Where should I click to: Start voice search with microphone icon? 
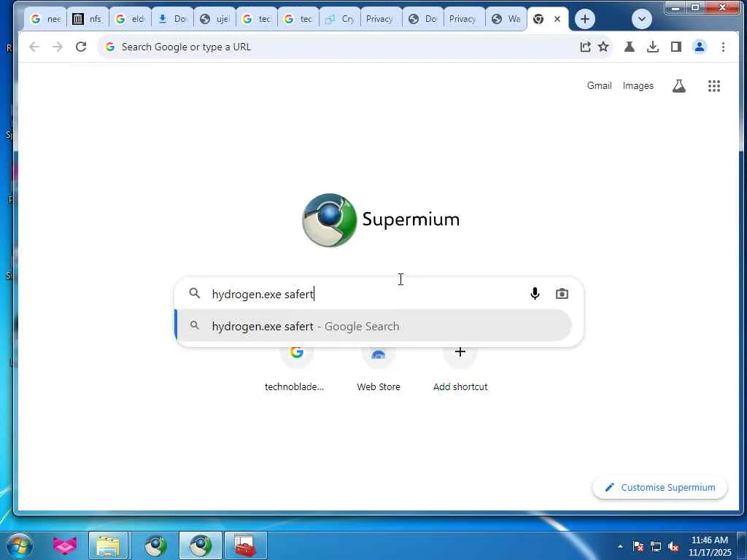pos(535,293)
